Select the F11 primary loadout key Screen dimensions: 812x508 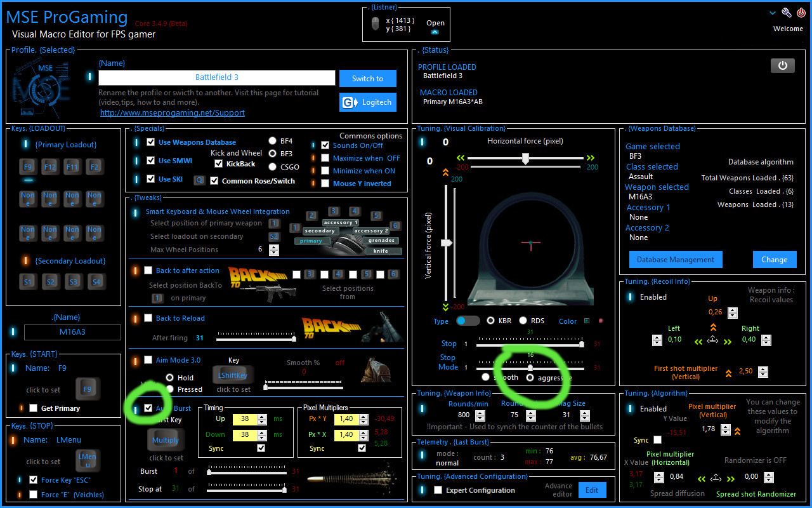click(x=72, y=167)
